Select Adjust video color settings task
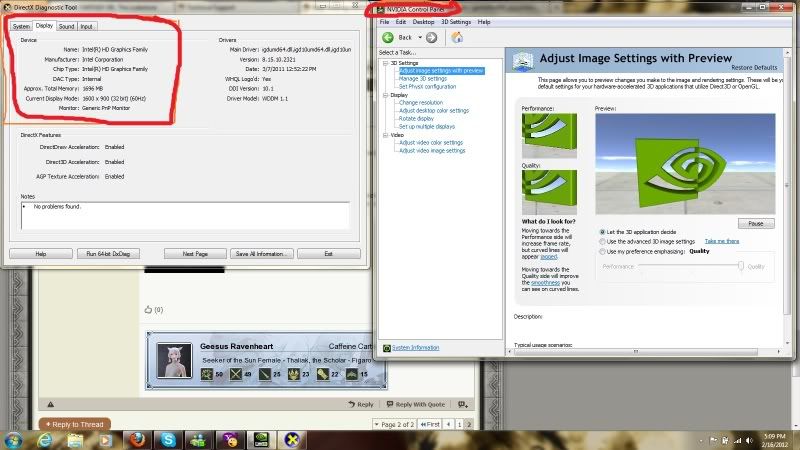 pos(431,143)
